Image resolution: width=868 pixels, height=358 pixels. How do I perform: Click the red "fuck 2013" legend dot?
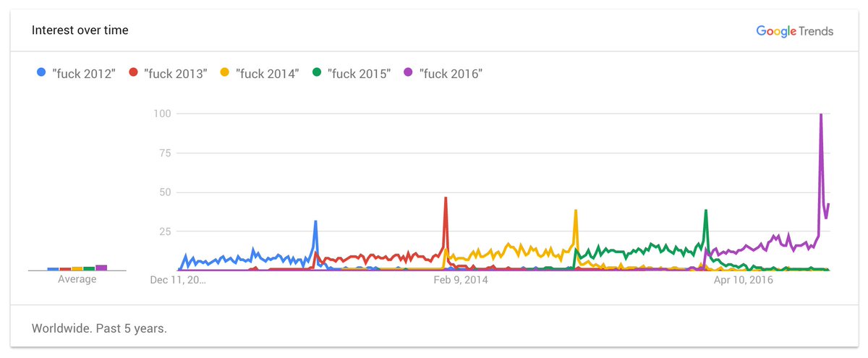(x=133, y=72)
